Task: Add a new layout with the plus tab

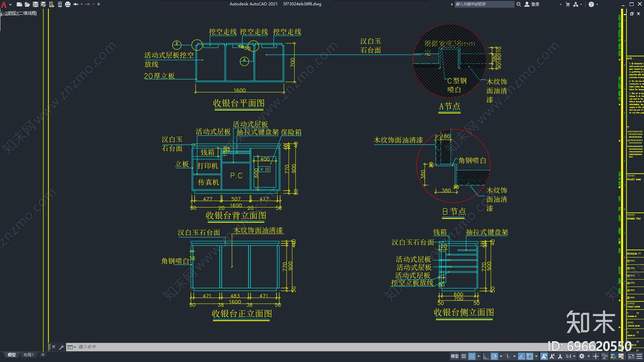Action: pyautogui.click(x=43, y=355)
